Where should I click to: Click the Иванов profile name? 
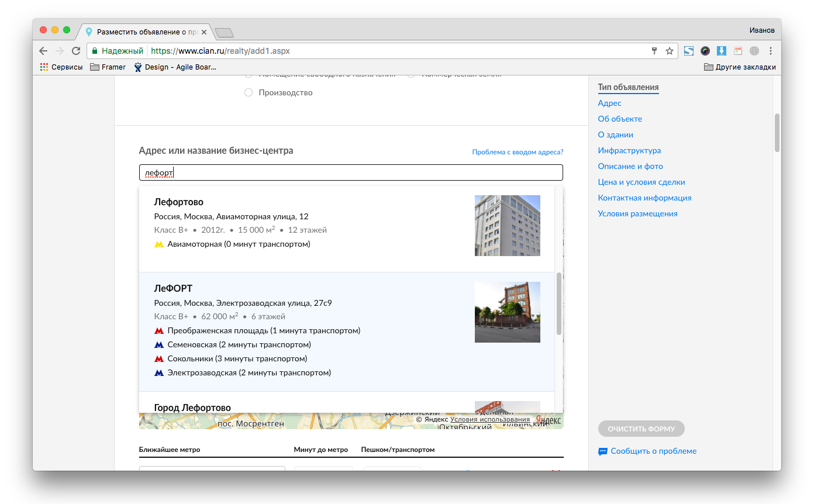762,30
